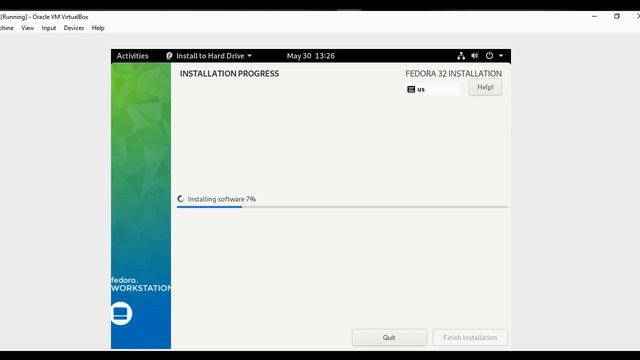Click the wired network status icon

tap(461, 56)
